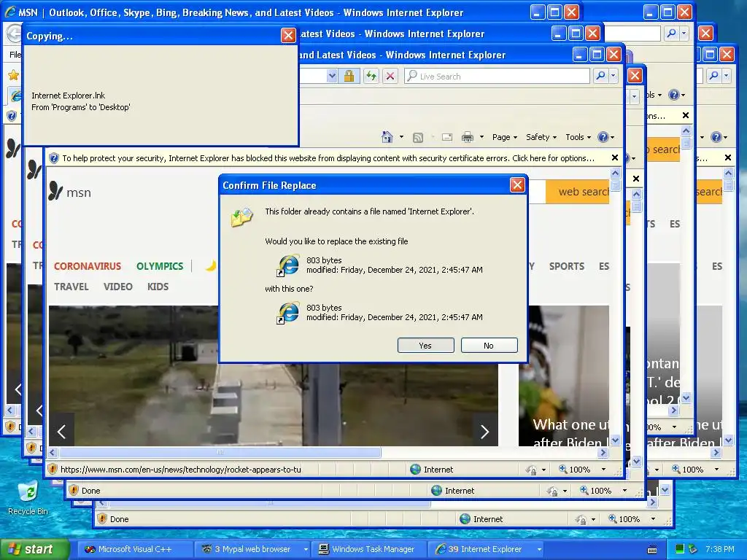Click the replacement file's IE shortcut icon
Viewport: 747px width, 560px height.
287,314
